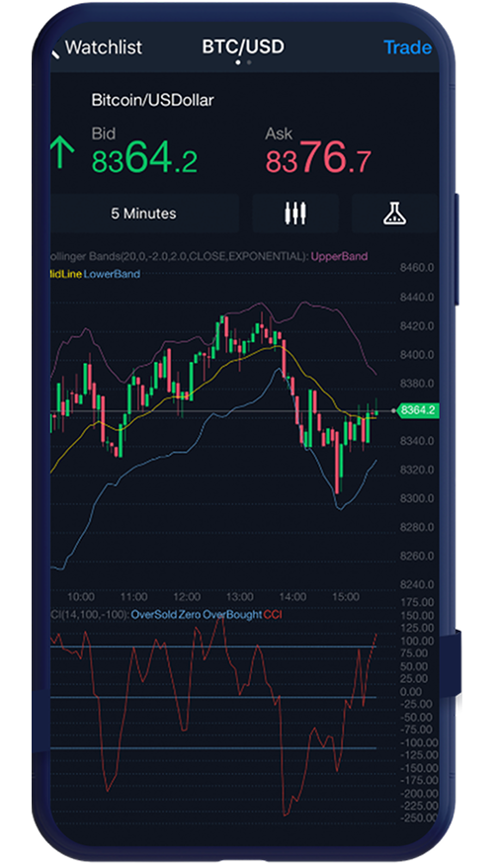Tap the green up-arrow price indicator
The height and width of the screenshot is (868, 494).
pos(62,153)
